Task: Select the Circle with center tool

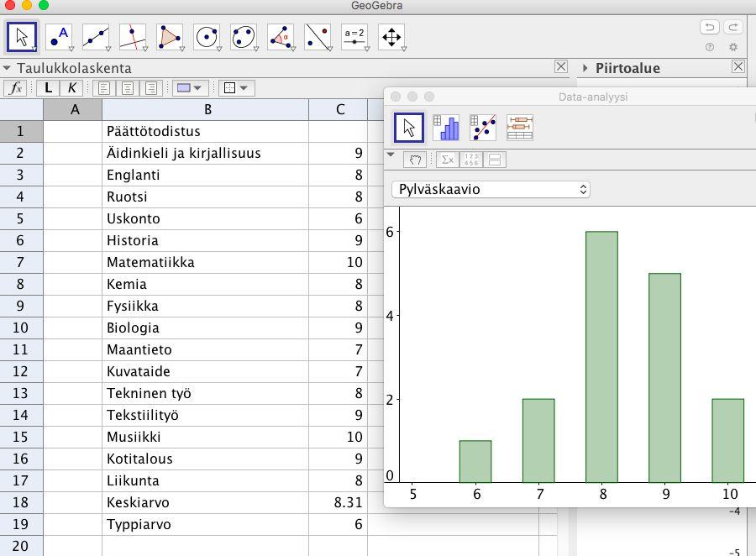Action: point(207,37)
